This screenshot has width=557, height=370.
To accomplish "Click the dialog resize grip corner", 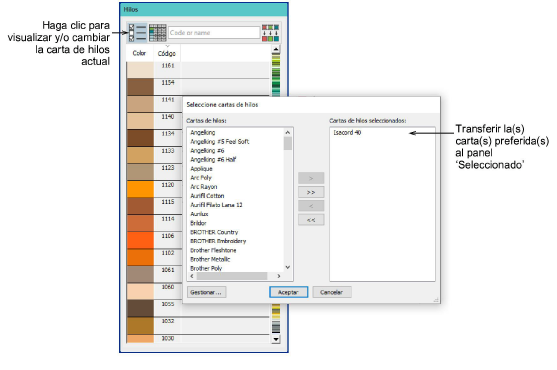I will [436, 300].
